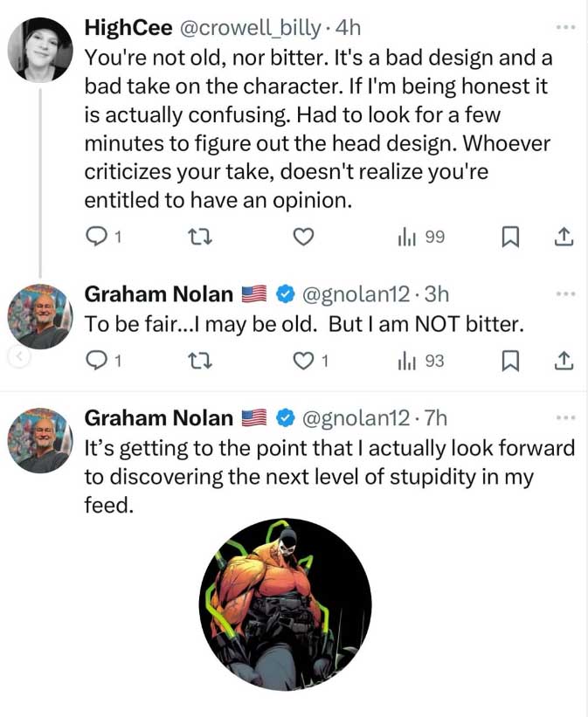This screenshot has height=717, width=588.
Task: Reply to HighCee's tweet
Action: coord(99,236)
